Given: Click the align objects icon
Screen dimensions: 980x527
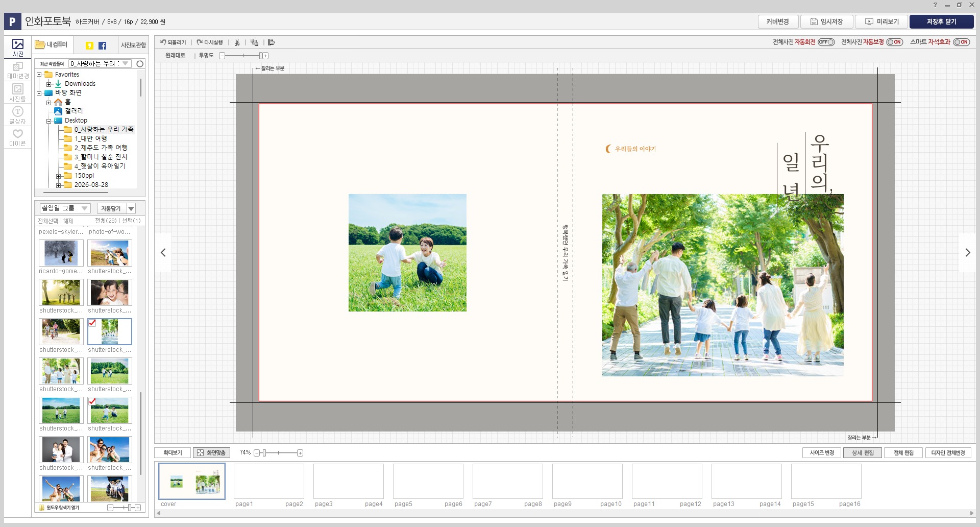Looking at the screenshot, I should 272,42.
